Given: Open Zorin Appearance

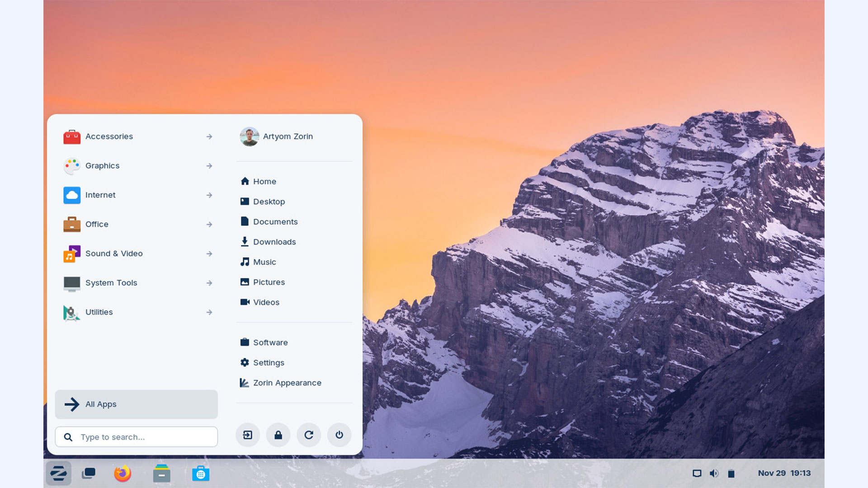Looking at the screenshot, I should (x=294, y=383).
